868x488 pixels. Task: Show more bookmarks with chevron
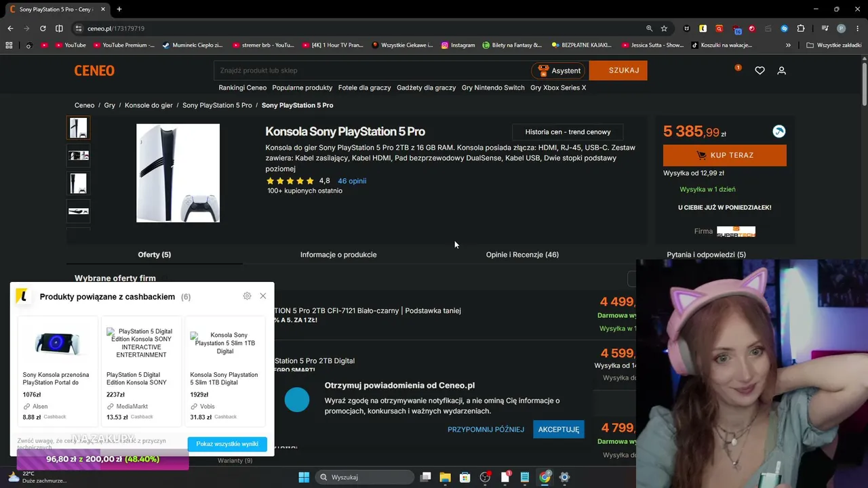[788, 45]
